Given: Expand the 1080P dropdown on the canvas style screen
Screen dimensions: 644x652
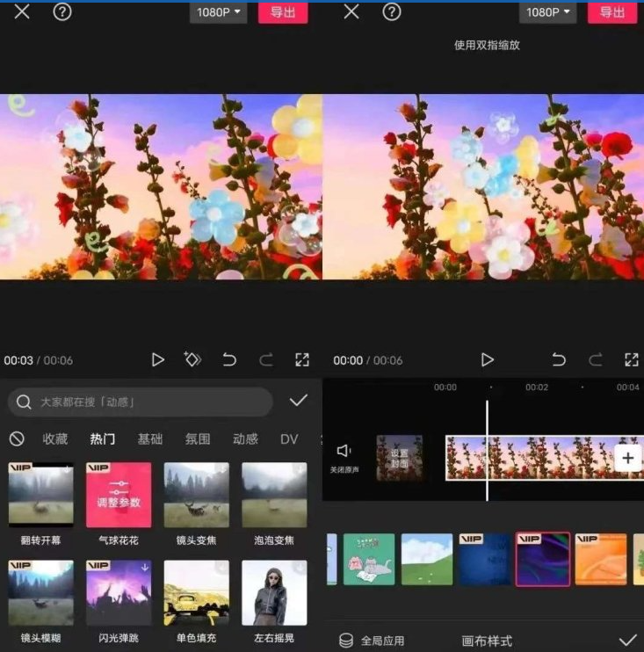Looking at the screenshot, I should point(548,12).
